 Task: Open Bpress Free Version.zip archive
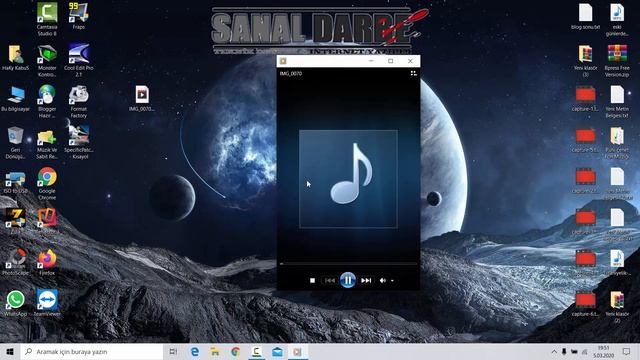[x=617, y=61]
